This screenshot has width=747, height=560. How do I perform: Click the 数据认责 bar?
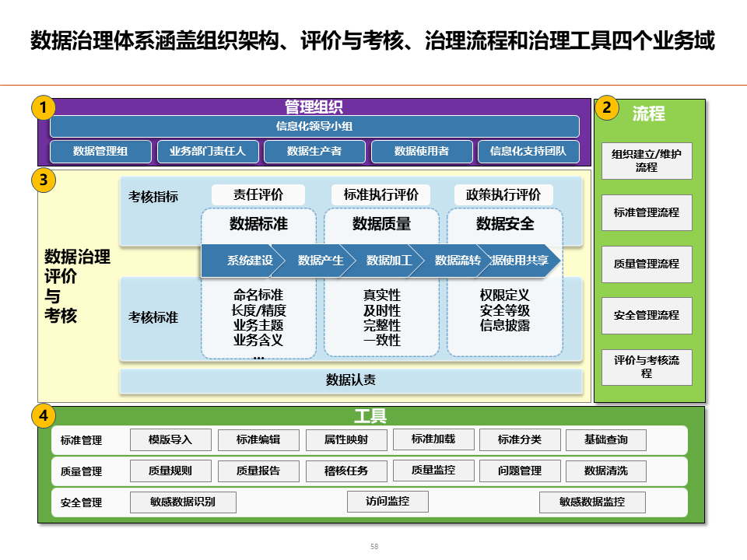click(351, 380)
